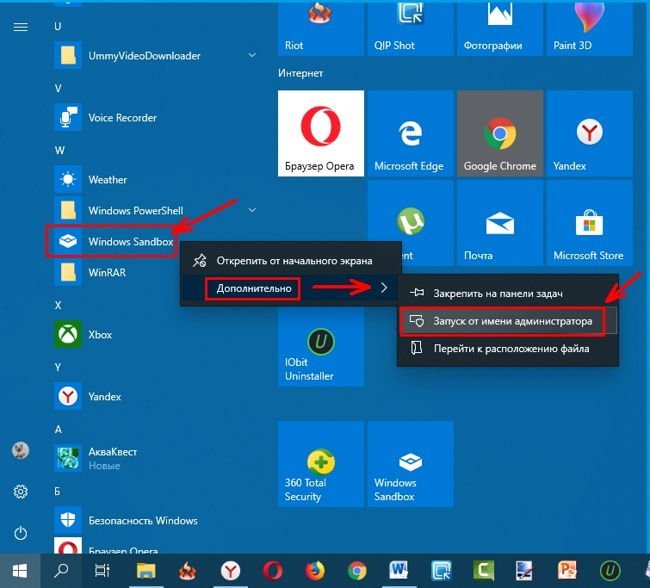Click the letter W section header
The height and width of the screenshot is (588, 650).
point(60,150)
